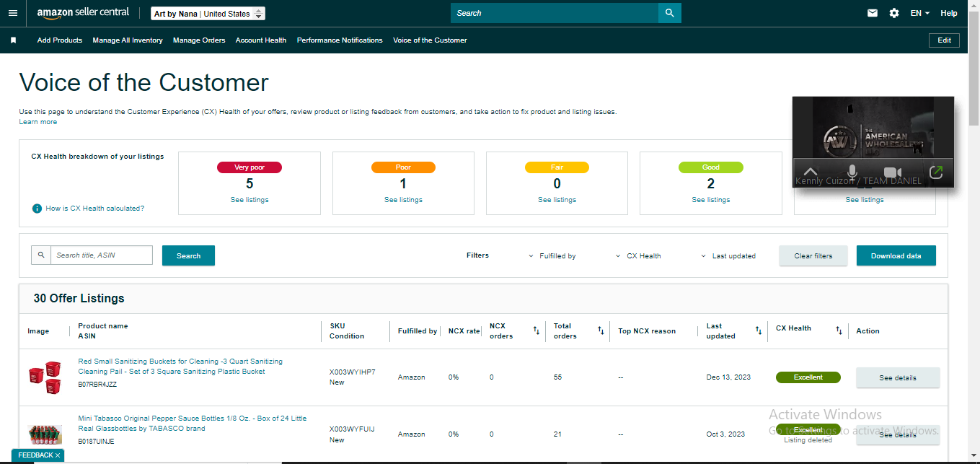
Task: Sort by NCX orders column arrows
Action: pyautogui.click(x=536, y=331)
